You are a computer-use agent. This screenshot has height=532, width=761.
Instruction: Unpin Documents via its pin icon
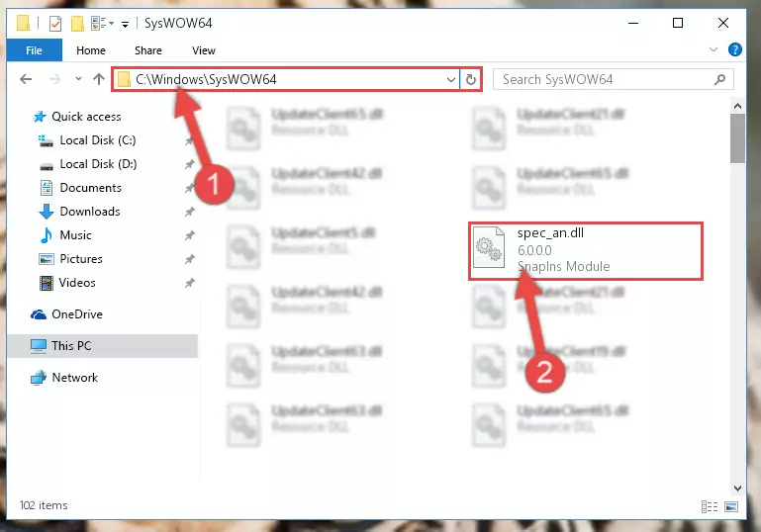[189, 188]
